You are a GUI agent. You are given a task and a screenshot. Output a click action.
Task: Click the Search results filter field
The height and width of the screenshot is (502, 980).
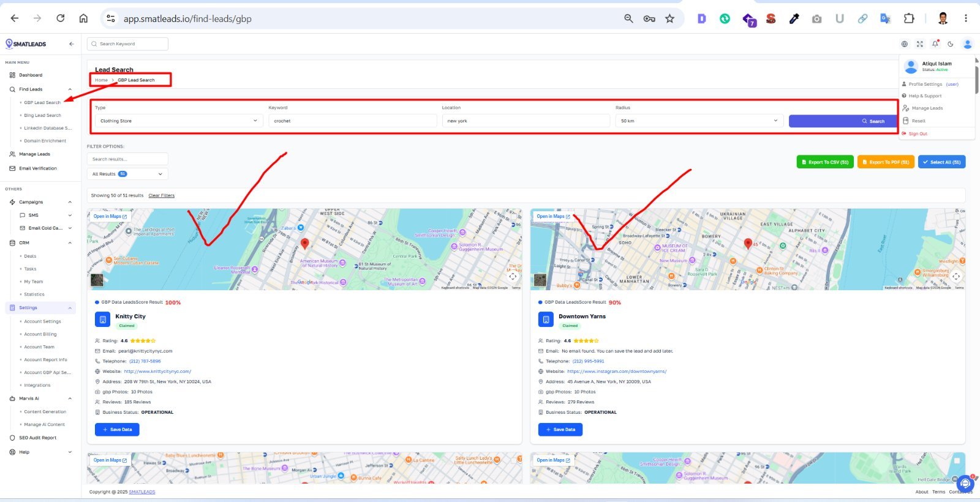(x=127, y=159)
